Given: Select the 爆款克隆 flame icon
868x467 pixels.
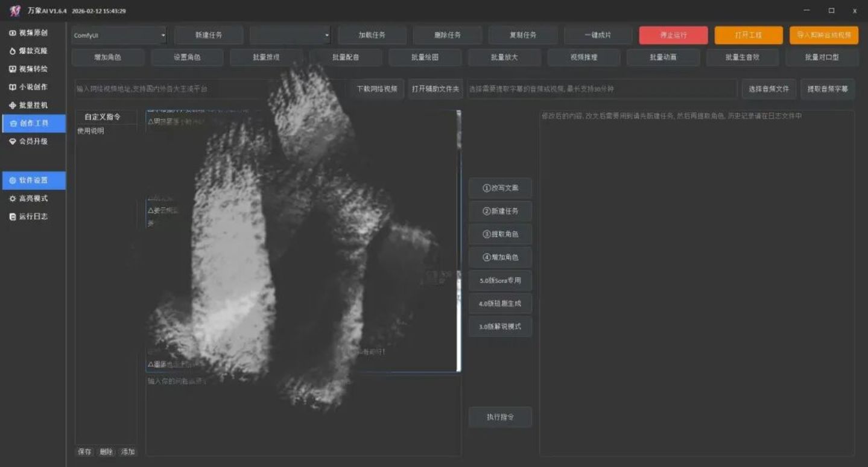Looking at the screenshot, I should coord(13,51).
